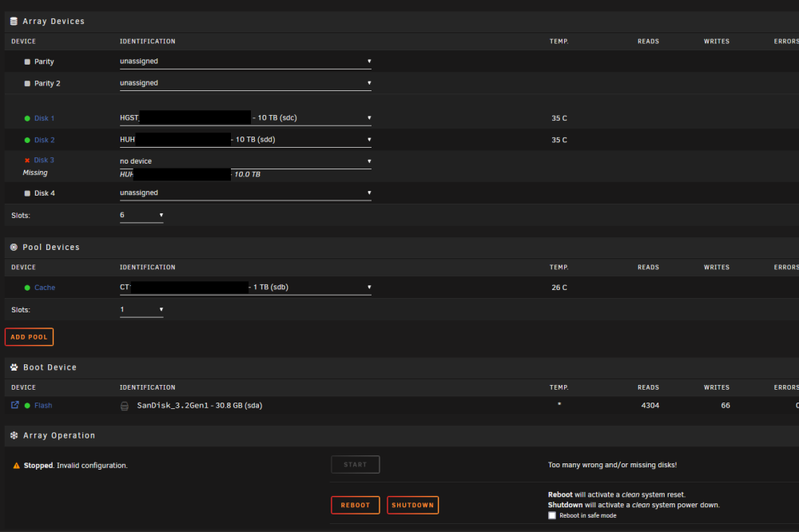Click the SanDisk drive icon
This screenshot has width=799, height=532.
pos(125,406)
